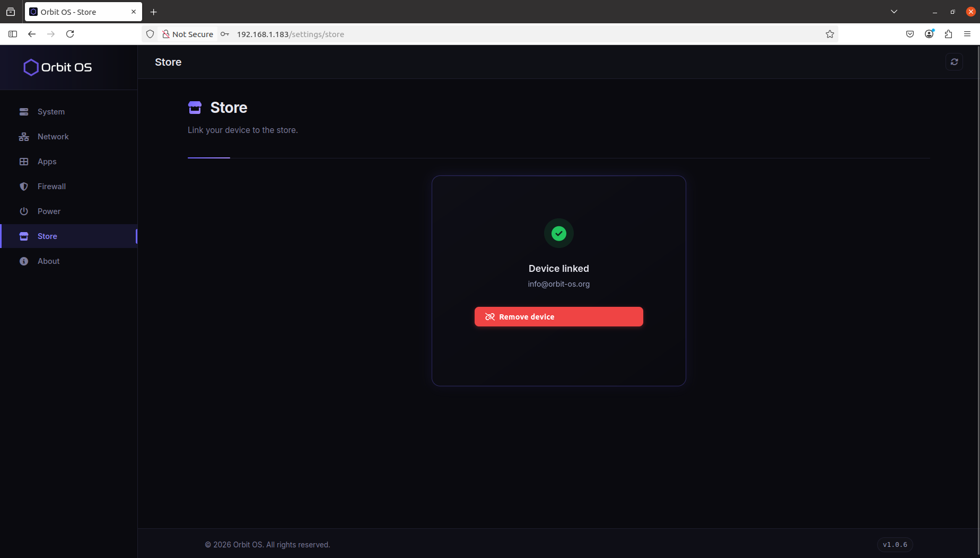Open the About info icon
Image resolution: width=980 pixels, height=558 pixels.
24,261
